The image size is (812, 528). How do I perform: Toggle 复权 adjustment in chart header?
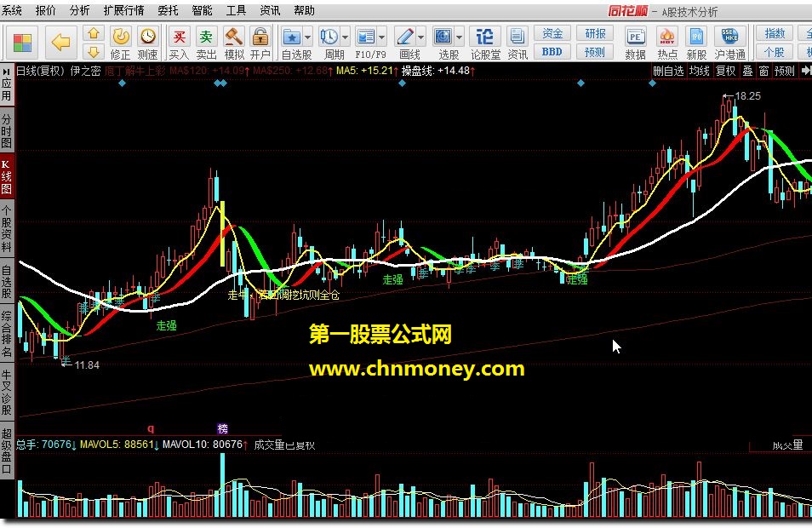725,71
